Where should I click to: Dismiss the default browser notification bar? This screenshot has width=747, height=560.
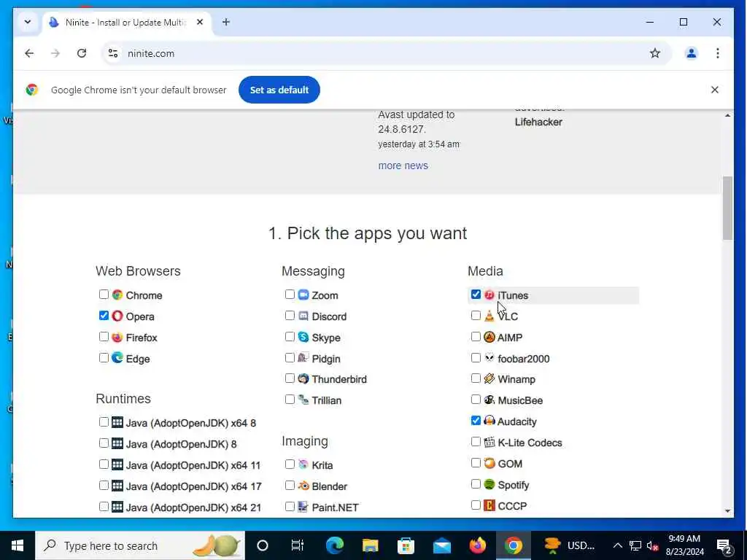(x=715, y=90)
